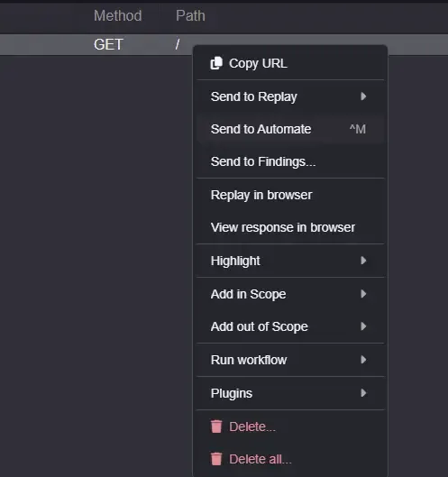Choose Delete all... from the menu
This screenshot has height=477, width=448.
point(290,459)
